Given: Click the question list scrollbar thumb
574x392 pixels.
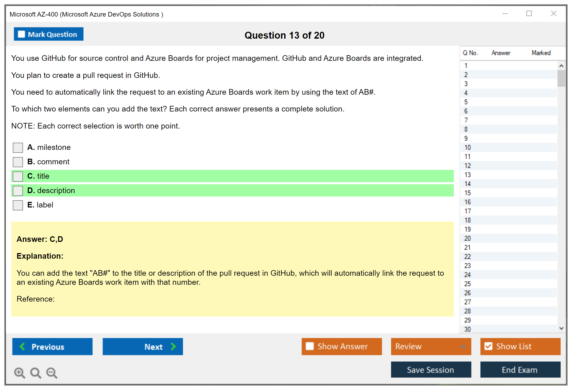Looking at the screenshot, I should click(x=561, y=78).
